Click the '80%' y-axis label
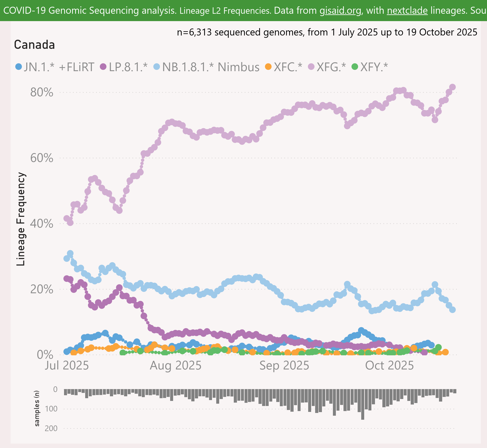Image resolution: width=487 pixels, height=448 pixels. point(42,92)
